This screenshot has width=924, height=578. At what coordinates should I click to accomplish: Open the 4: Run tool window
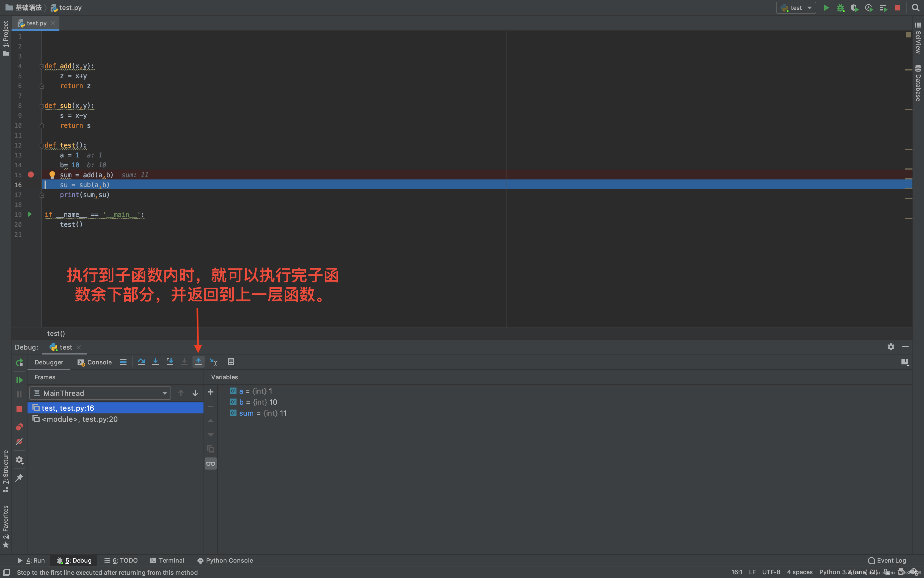[31, 560]
